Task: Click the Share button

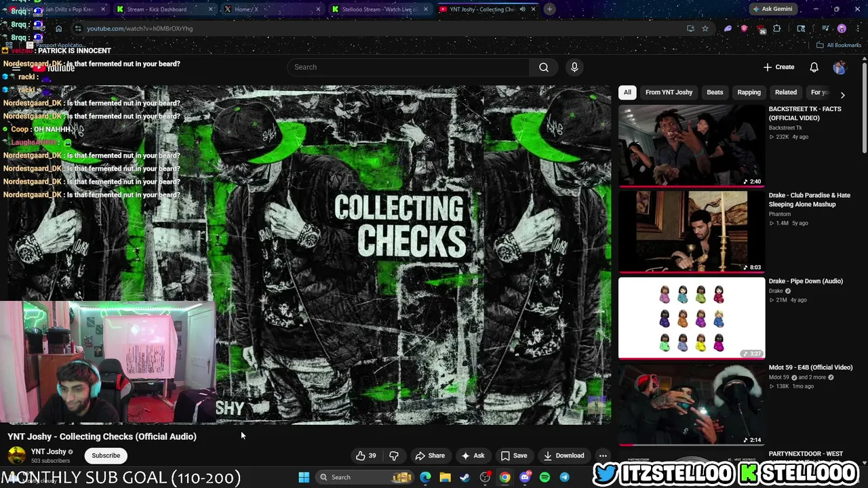Action: tap(430, 455)
